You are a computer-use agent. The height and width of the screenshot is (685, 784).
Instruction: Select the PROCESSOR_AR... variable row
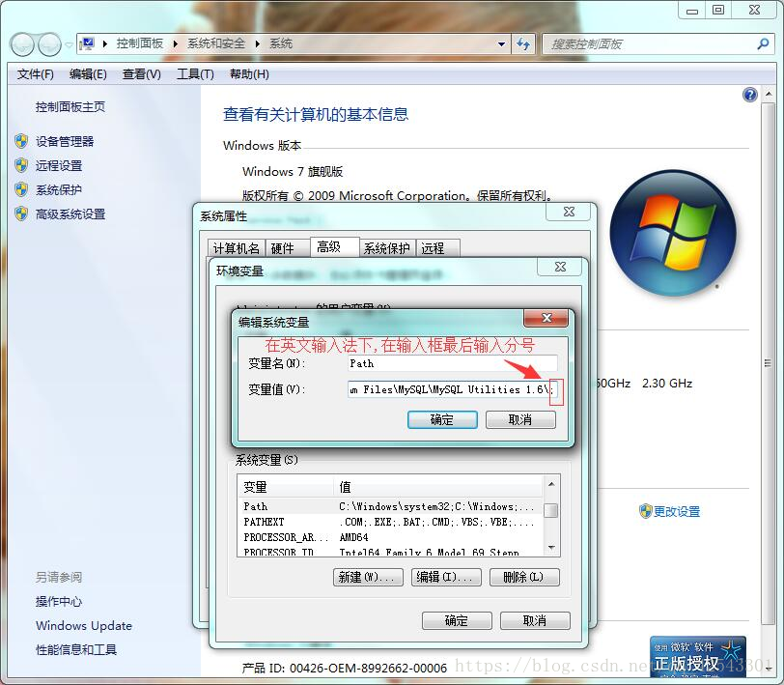390,537
